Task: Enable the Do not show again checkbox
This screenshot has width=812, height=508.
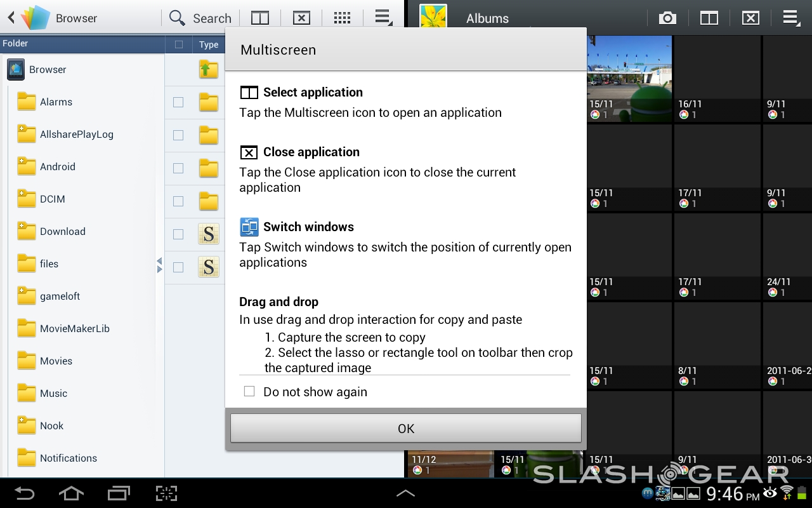Action: point(249,392)
